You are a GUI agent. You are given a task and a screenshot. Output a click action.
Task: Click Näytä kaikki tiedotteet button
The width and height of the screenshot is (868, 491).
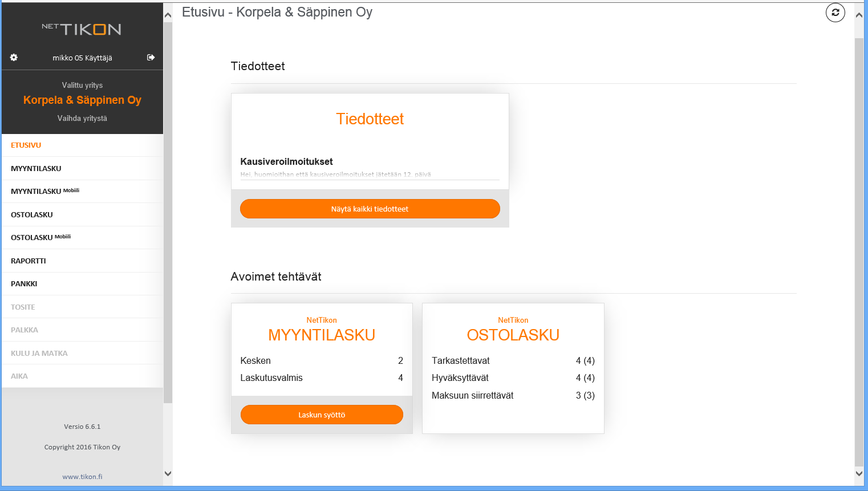(370, 209)
